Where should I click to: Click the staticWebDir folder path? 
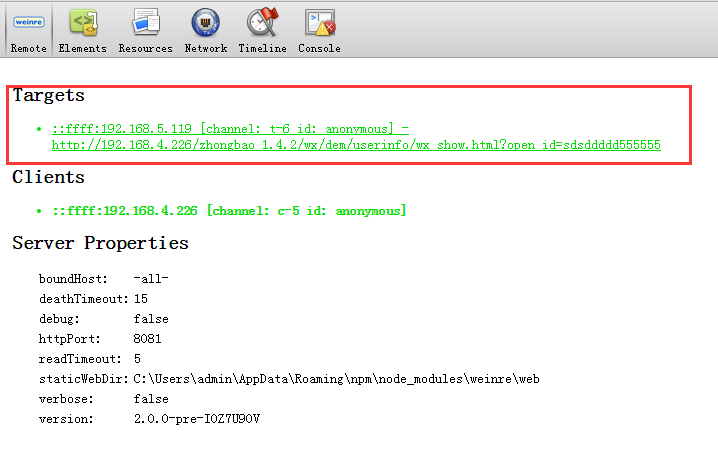[x=336, y=379]
